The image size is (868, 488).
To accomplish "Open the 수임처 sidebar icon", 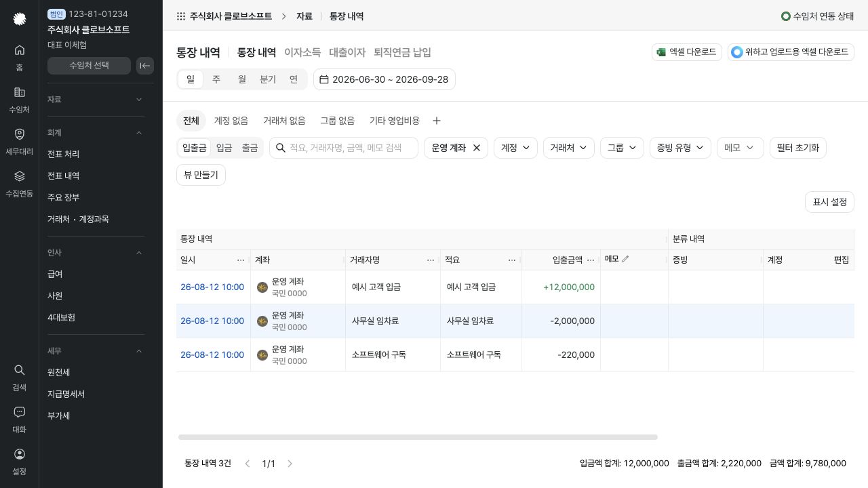I will tap(19, 99).
